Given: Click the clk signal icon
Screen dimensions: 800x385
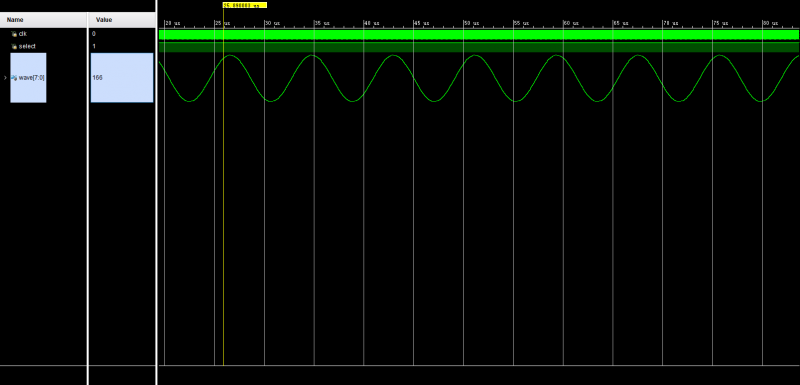Looking at the screenshot, I should pyautogui.click(x=14, y=34).
